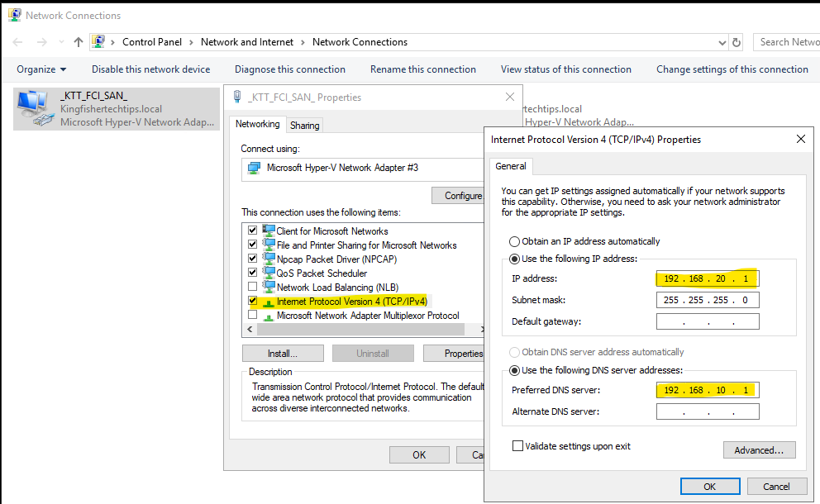Go back with the left arrow
Viewport: 820px width, 504px height.
[x=17, y=42]
